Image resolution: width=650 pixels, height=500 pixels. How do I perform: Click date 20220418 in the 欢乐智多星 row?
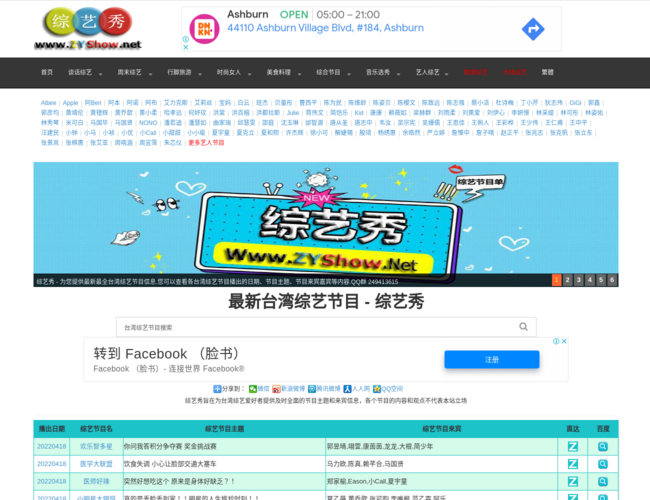click(52, 447)
